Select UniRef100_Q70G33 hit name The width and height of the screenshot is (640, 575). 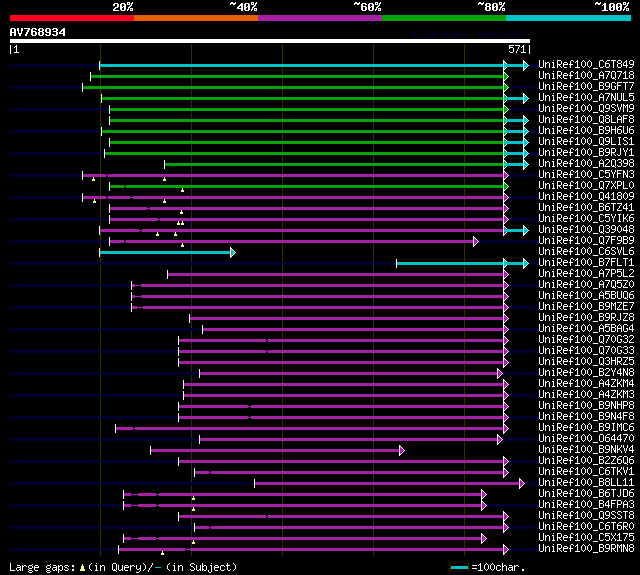pyautogui.click(x=586, y=351)
